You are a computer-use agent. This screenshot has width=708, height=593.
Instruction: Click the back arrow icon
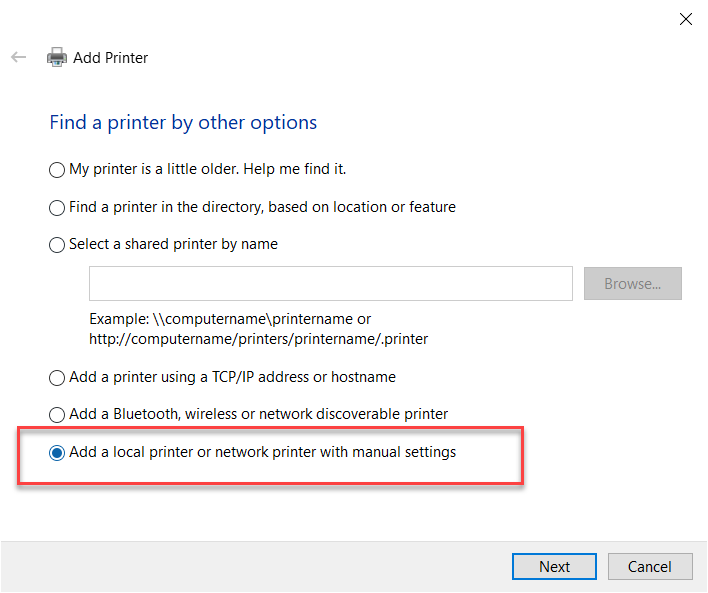tap(18, 58)
